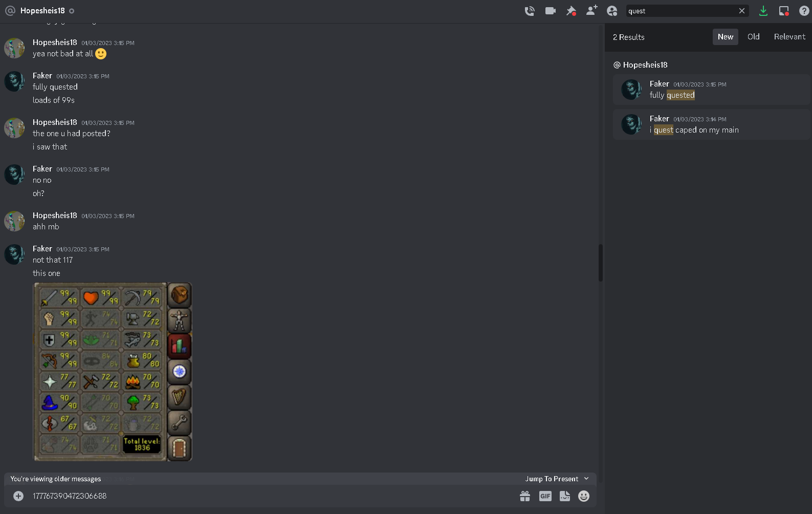
Task: Click the wrench settings icon in image
Action: pyautogui.click(x=180, y=423)
